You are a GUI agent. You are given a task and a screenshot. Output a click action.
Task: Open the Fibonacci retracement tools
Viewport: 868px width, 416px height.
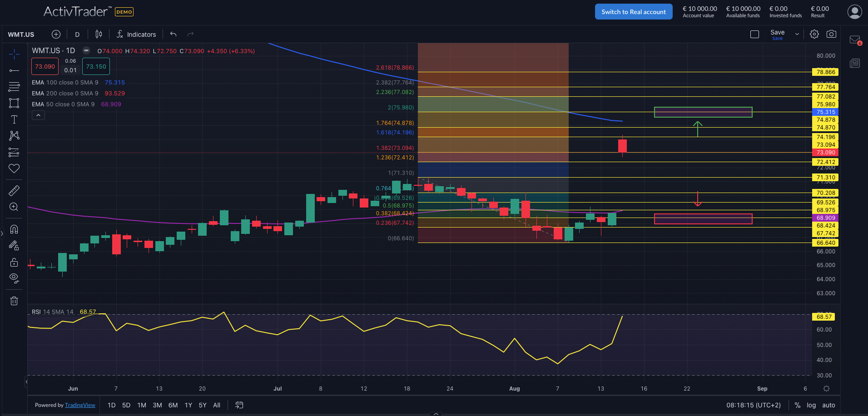(14, 86)
